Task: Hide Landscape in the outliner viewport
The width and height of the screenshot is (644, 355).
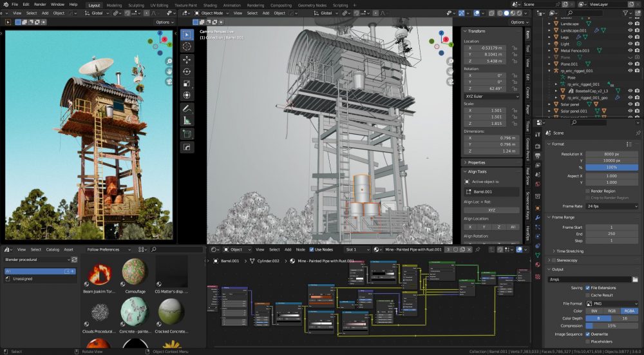Action: point(630,24)
